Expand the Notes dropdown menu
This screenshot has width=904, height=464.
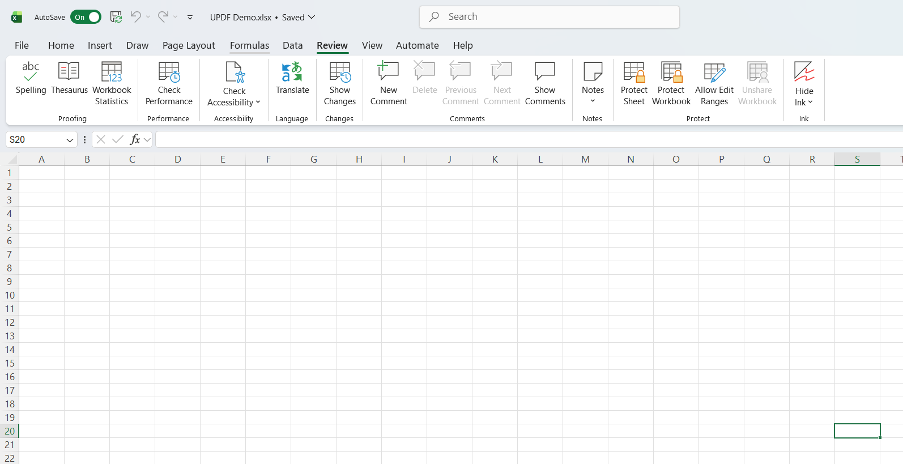coord(593,101)
